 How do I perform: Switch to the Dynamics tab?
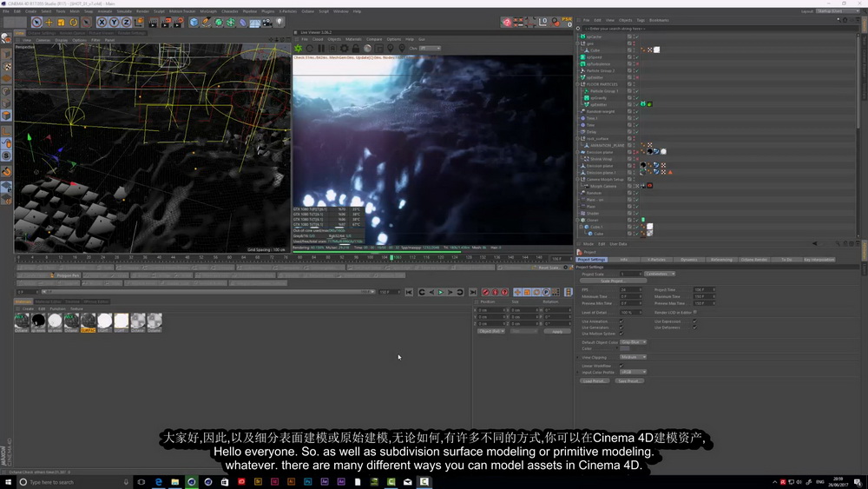(688, 259)
